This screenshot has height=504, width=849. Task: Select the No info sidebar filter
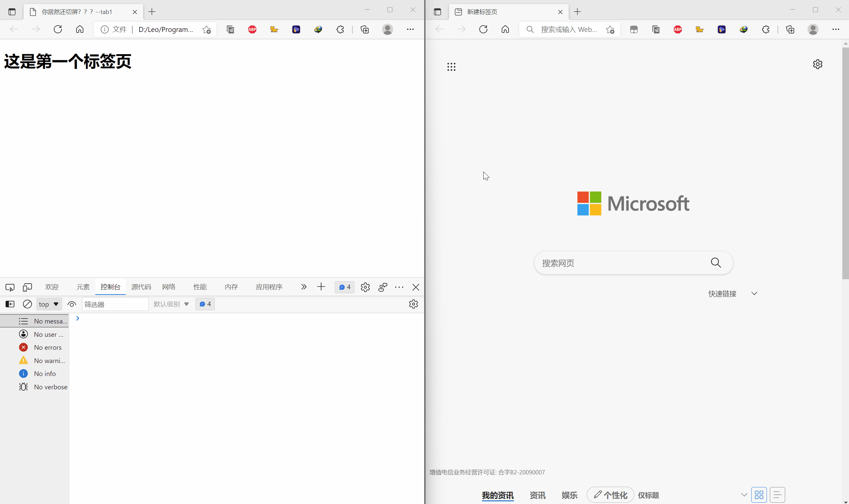click(34, 374)
